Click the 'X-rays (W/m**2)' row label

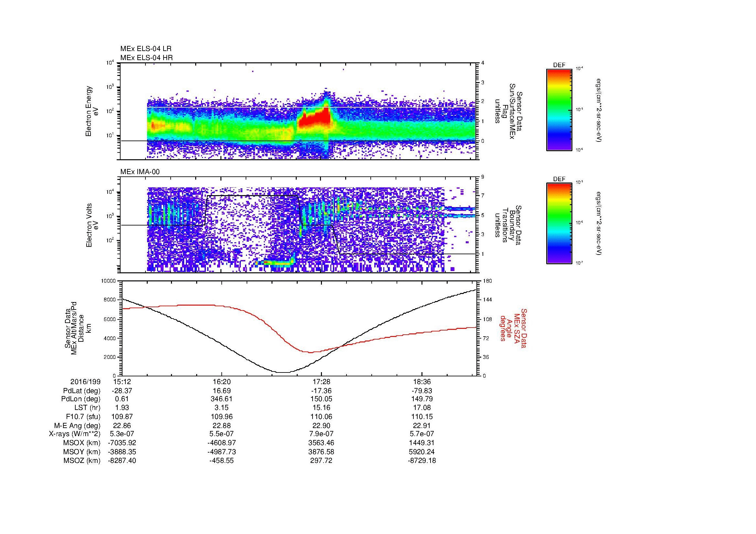click(74, 434)
